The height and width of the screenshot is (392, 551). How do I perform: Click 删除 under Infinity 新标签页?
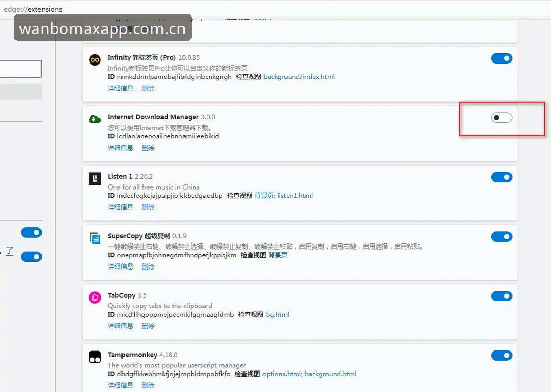(x=148, y=88)
